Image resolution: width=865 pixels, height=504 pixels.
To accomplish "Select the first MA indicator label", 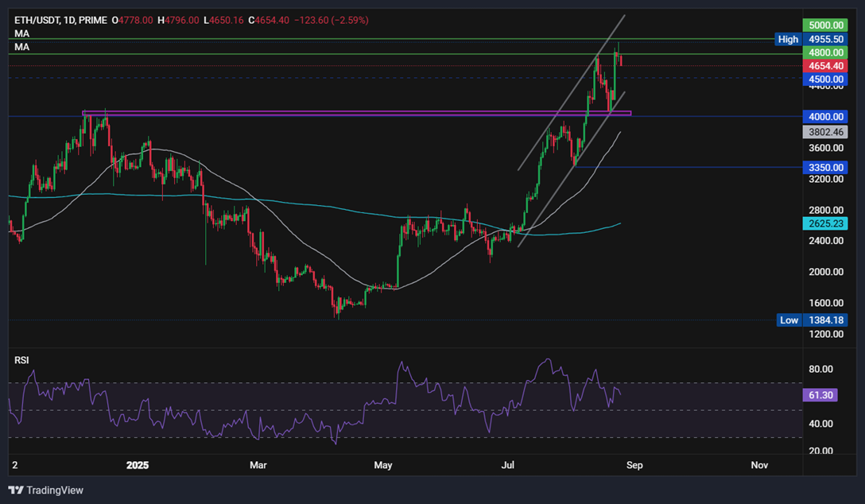I will pos(22,33).
